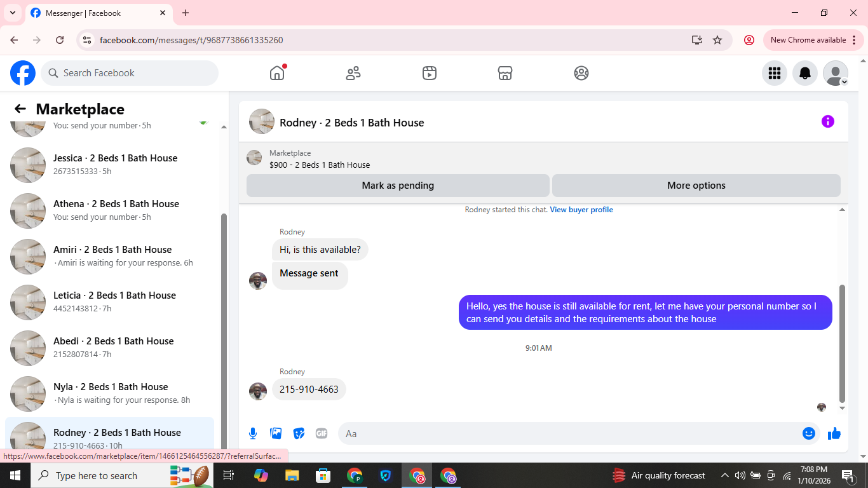Open Task View on taskbar

(x=229, y=475)
